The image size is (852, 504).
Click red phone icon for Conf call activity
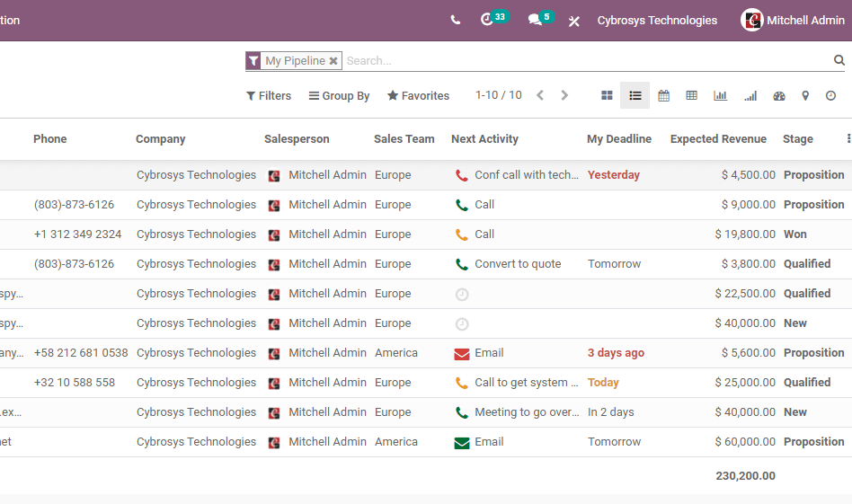point(461,175)
